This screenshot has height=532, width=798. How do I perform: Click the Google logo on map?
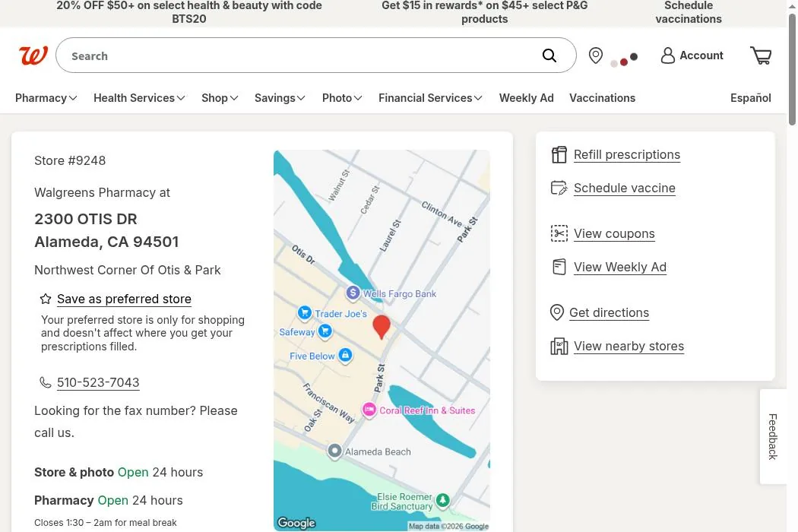(296, 523)
